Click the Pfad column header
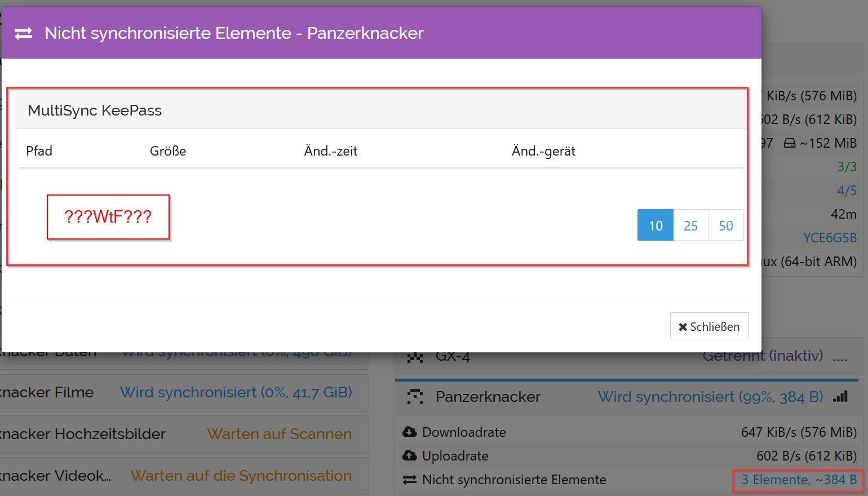This screenshot has height=496, width=868. (x=39, y=151)
